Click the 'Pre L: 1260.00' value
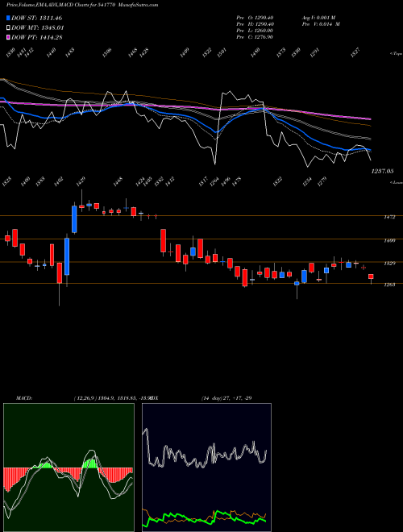The image size is (403, 532). (255, 31)
